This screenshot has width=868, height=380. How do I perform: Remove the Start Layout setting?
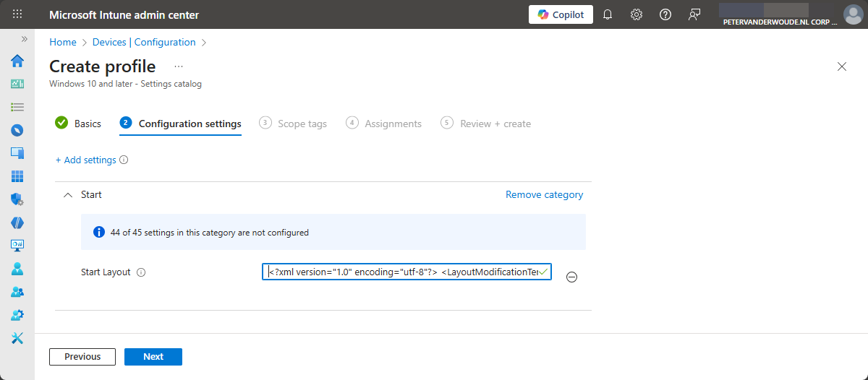click(571, 277)
